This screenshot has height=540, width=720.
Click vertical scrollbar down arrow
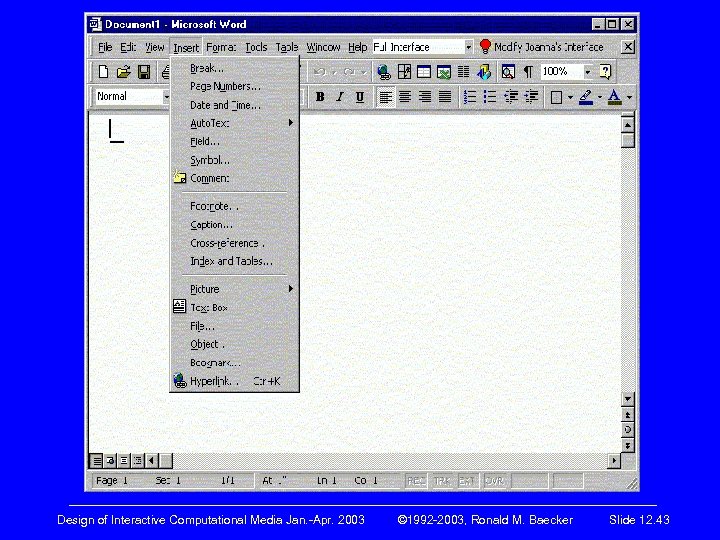coord(627,399)
